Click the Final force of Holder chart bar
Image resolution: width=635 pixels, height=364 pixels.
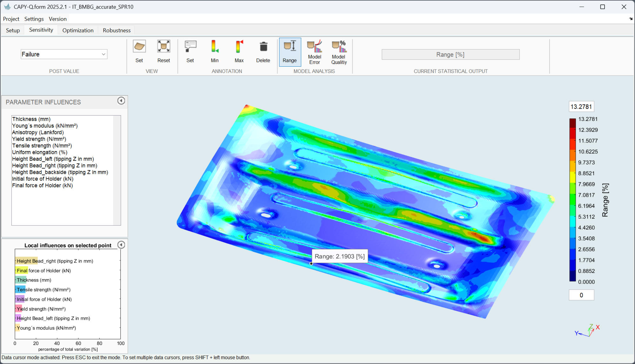tap(22, 270)
